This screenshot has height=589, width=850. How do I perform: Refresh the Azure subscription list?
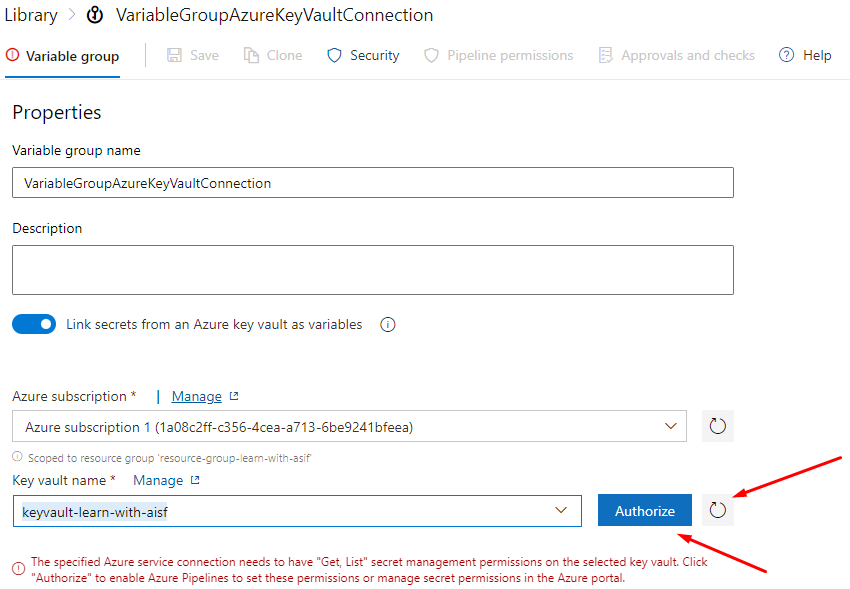(x=717, y=427)
